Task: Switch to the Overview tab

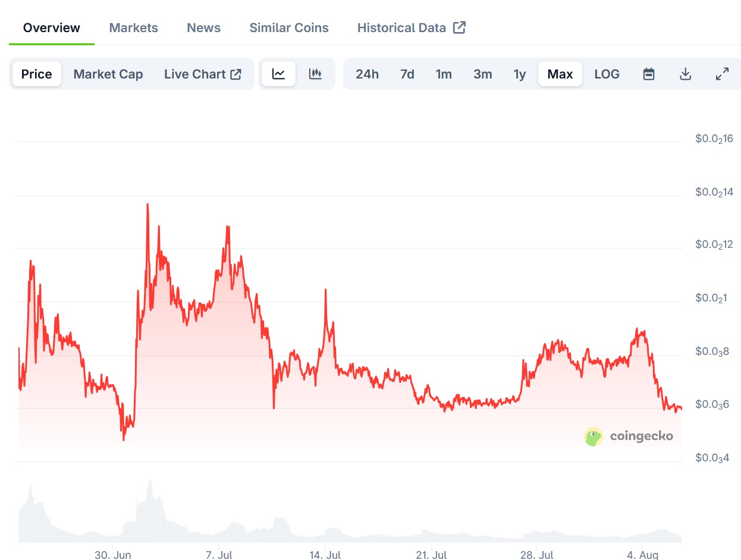Action: (x=52, y=28)
